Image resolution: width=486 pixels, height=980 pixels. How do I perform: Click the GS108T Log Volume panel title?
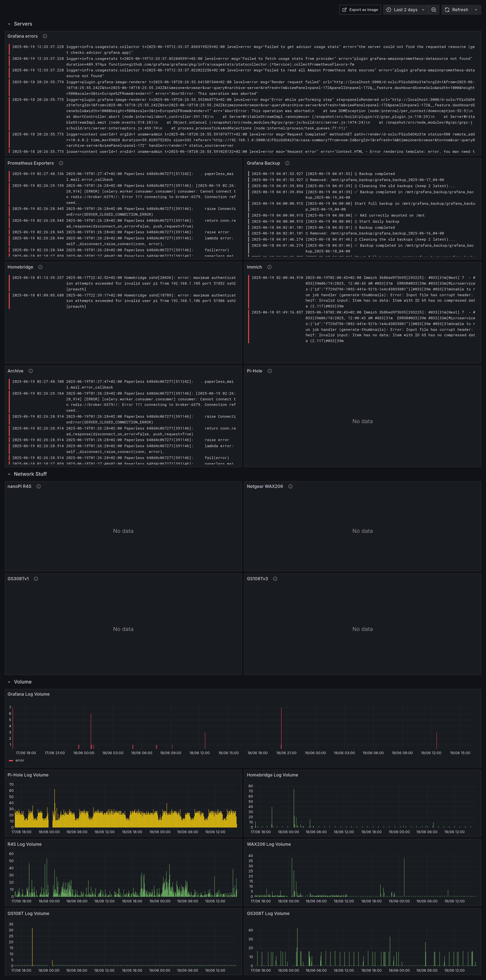point(28,914)
